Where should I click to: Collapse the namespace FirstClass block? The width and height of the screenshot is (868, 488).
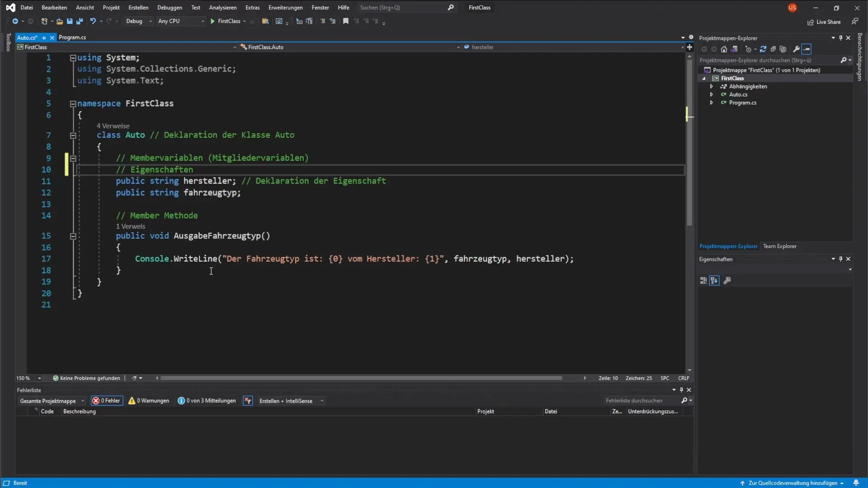(x=73, y=103)
